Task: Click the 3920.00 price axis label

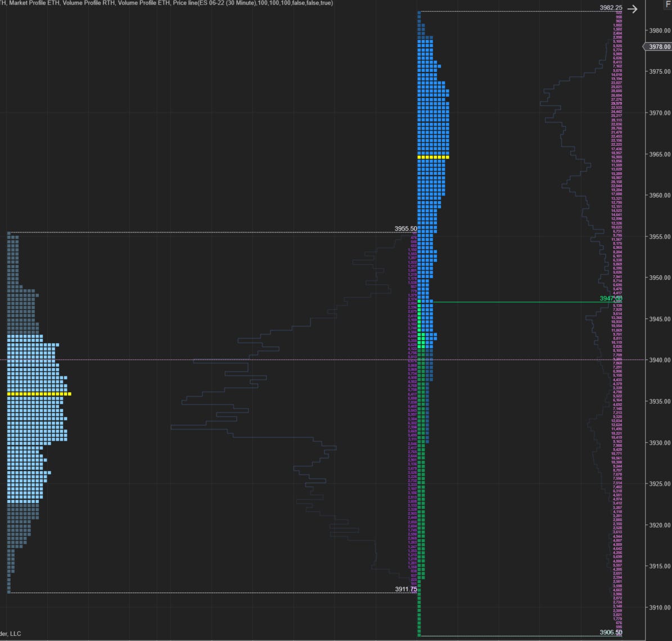Action: 660,525
